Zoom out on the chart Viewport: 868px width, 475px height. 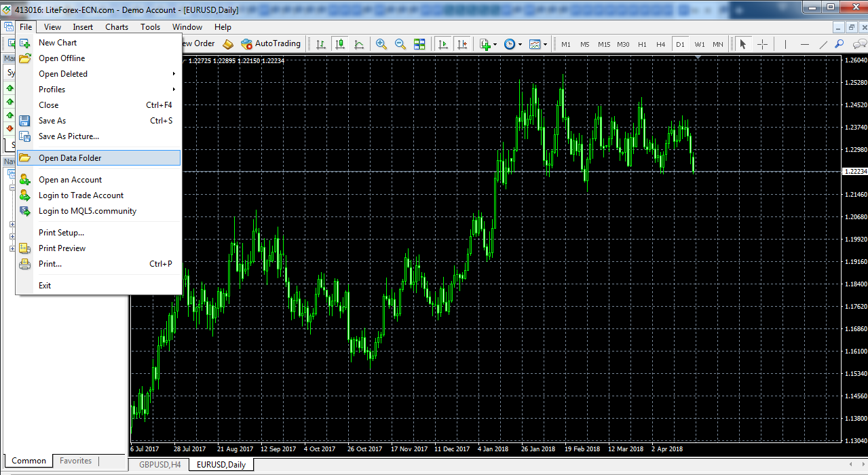coord(400,43)
